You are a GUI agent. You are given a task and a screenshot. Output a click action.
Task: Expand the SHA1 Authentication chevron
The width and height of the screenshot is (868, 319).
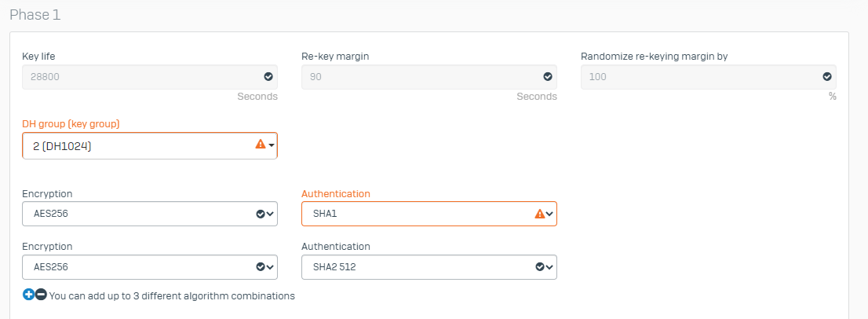(x=549, y=214)
